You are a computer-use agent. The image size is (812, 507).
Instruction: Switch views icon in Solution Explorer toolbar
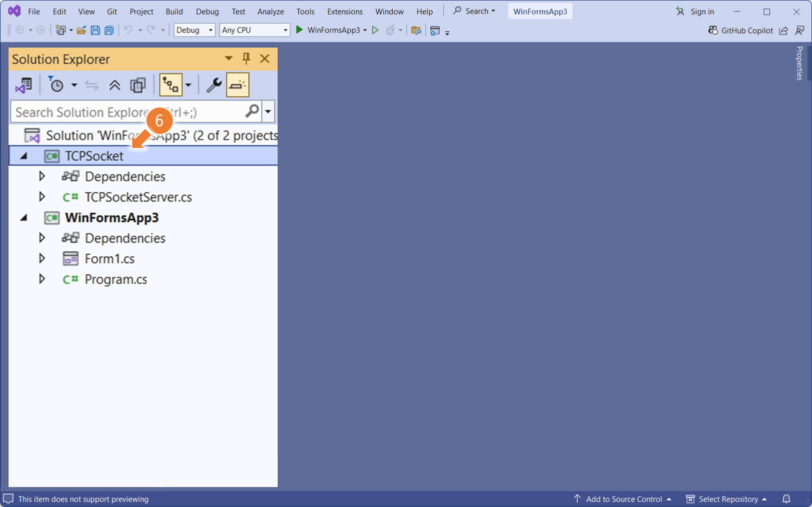pos(23,85)
